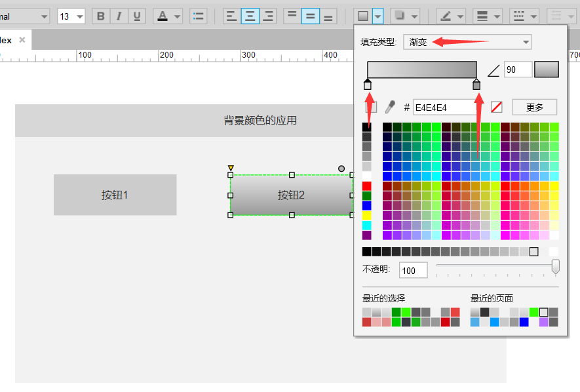Click the bullet list icon
This screenshot has width=580, height=392.
pos(199,16)
